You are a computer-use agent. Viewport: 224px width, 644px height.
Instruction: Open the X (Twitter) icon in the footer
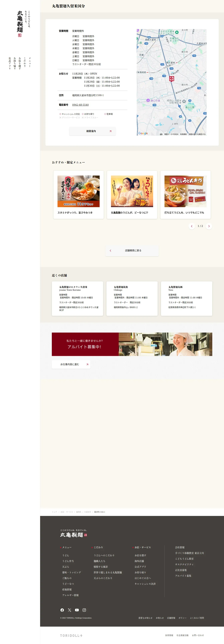(70, 610)
